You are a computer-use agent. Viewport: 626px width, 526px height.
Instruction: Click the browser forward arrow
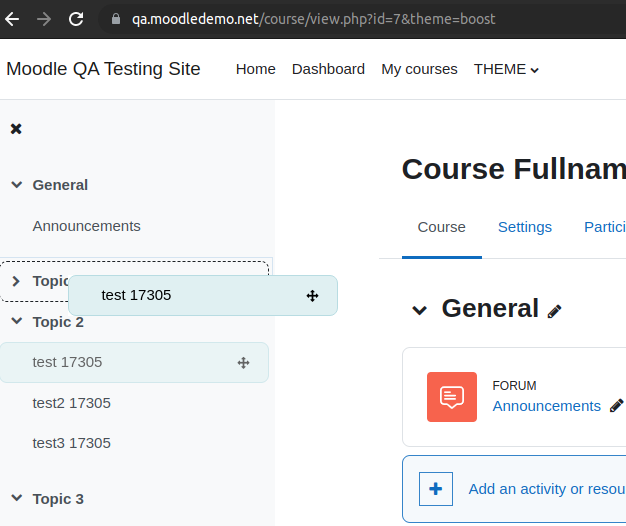[x=44, y=19]
